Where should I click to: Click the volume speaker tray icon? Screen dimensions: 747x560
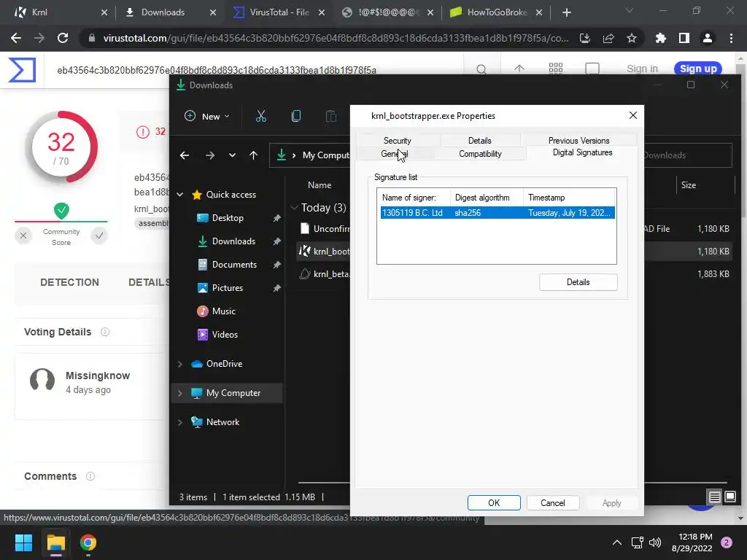pyautogui.click(x=656, y=542)
